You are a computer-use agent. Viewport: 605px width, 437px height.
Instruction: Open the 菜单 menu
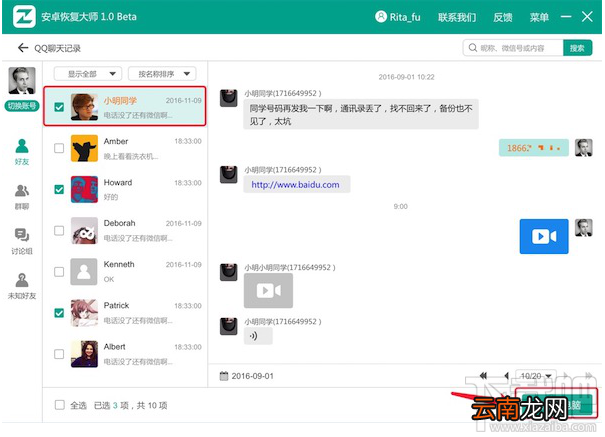539,17
